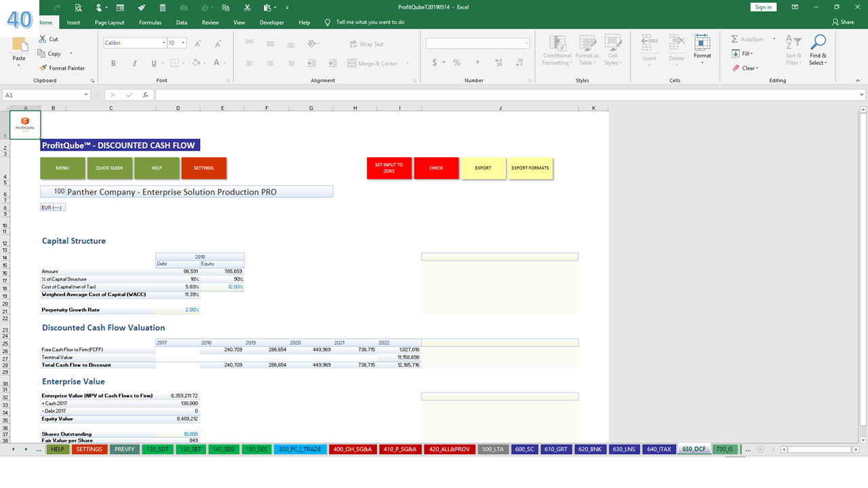
Task: Click the Copy command in the Clipboard group
Action: (50, 54)
